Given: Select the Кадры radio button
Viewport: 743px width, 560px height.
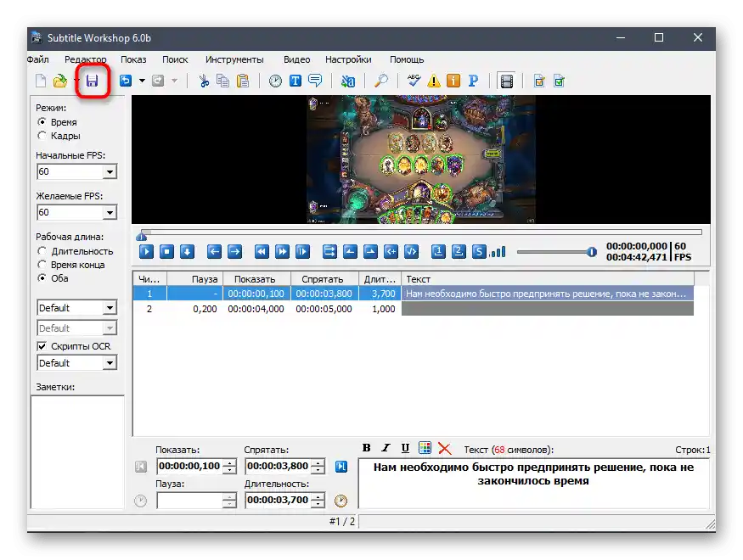Looking at the screenshot, I should [x=42, y=136].
